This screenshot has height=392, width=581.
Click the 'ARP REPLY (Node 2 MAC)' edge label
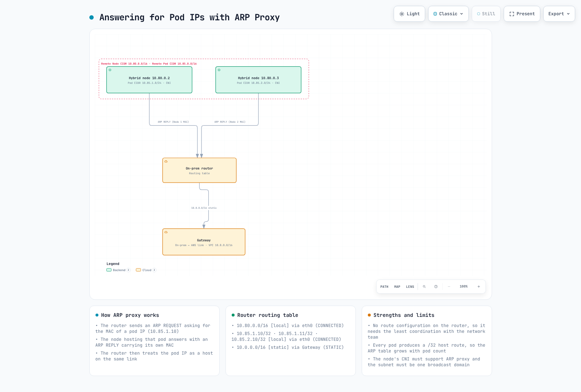[x=230, y=122]
